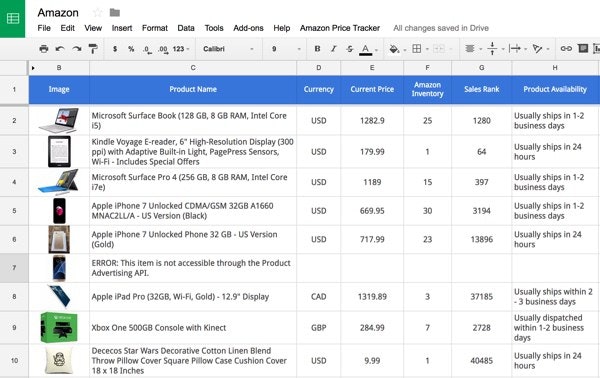Open the View menu

coord(93,28)
